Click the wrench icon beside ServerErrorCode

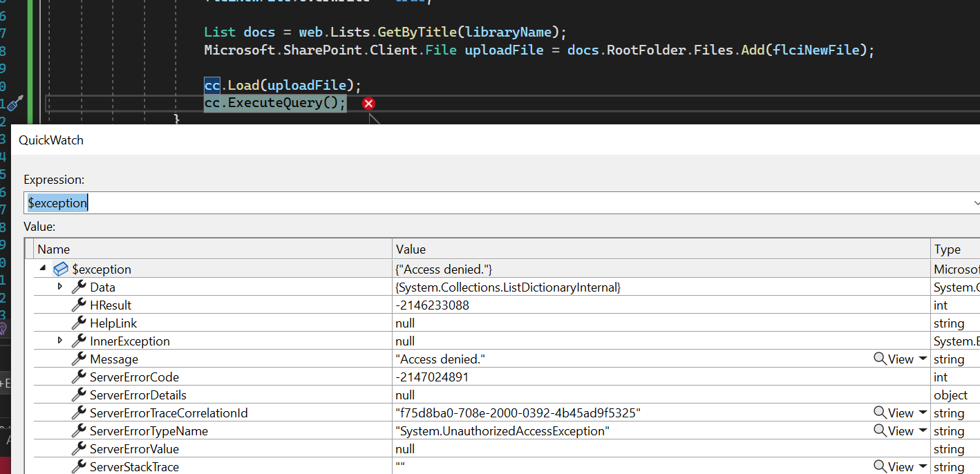[x=79, y=377]
